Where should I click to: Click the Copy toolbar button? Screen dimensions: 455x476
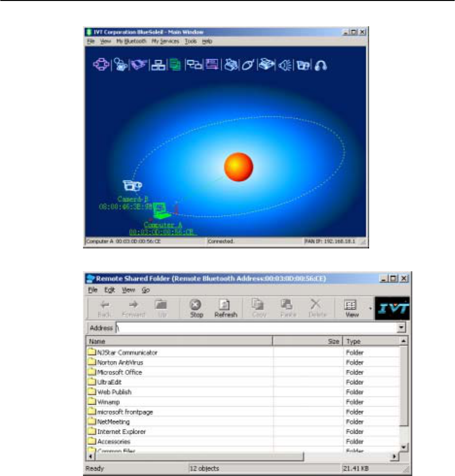tap(259, 309)
